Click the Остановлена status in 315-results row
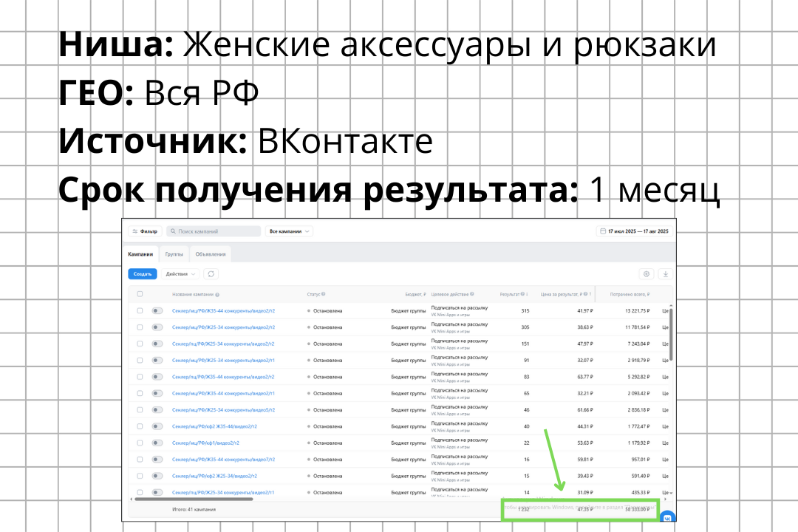The image size is (798, 532). [x=324, y=310]
